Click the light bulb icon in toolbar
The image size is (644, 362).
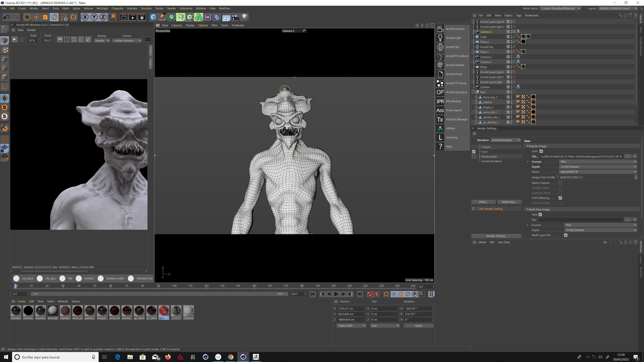(x=244, y=17)
